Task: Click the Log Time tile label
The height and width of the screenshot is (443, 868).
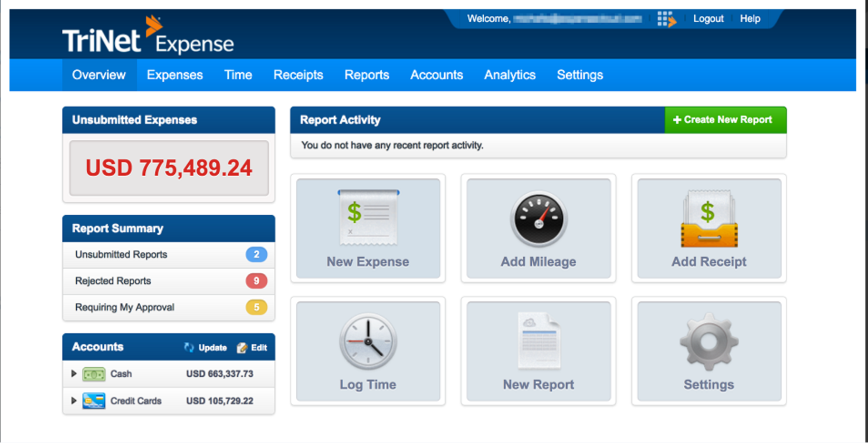Action: pyautogui.click(x=368, y=385)
